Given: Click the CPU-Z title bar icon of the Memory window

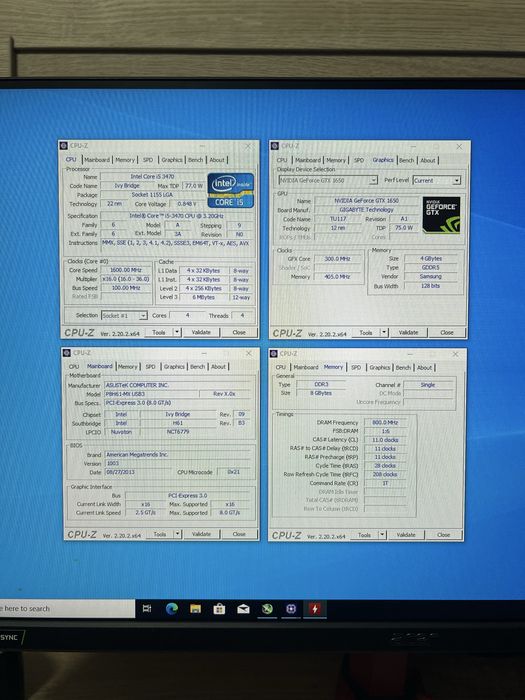Looking at the screenshot, I should [274, 354].
